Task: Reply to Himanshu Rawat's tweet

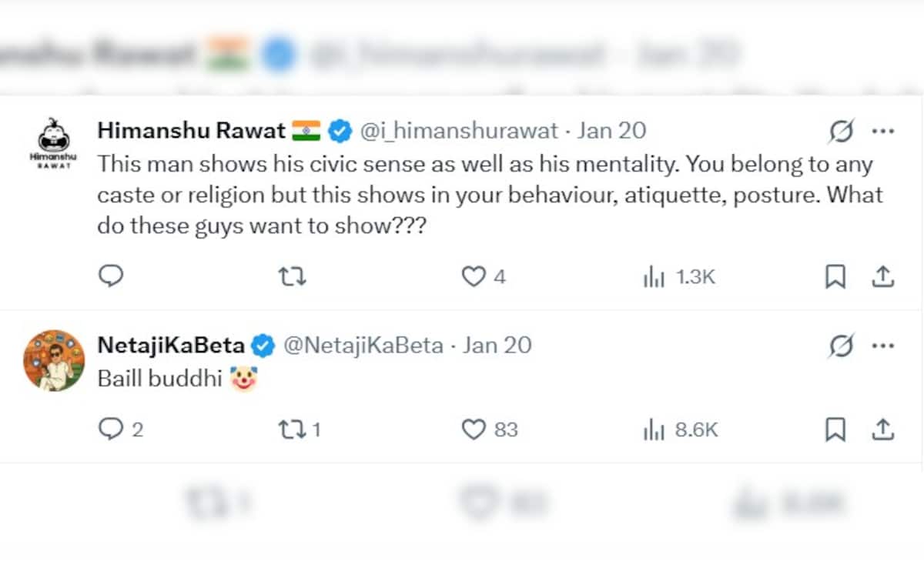Action: (x=111, y=276)
